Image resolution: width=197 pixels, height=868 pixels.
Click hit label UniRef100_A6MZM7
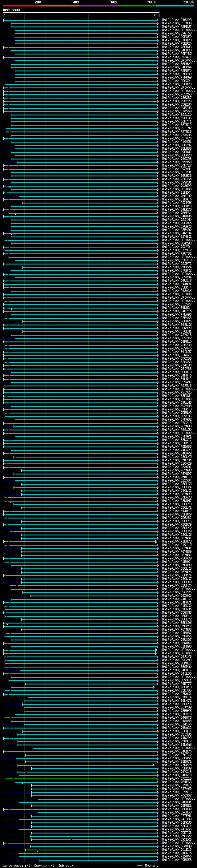click(176, 145)
